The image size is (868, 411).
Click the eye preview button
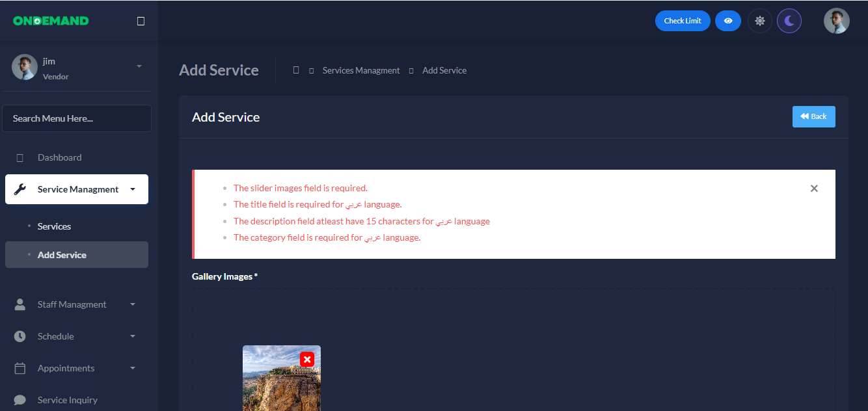pos(727,21)
